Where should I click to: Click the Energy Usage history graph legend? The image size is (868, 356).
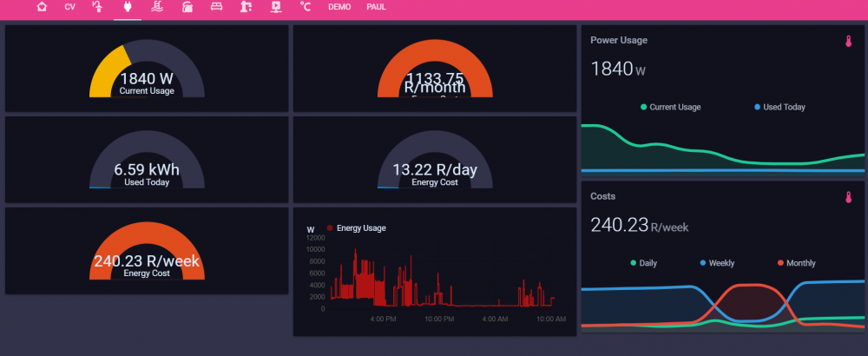[356, 228]
